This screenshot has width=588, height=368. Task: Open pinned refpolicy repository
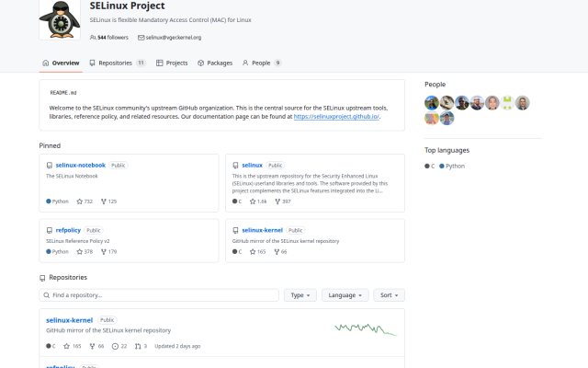[x=68, y=230]
